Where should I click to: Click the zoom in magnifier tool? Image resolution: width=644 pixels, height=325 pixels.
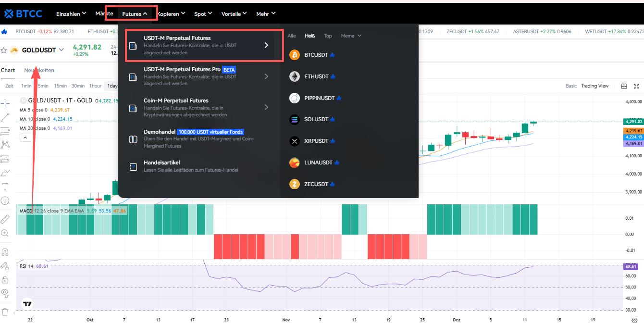click(x=5, y=233)
